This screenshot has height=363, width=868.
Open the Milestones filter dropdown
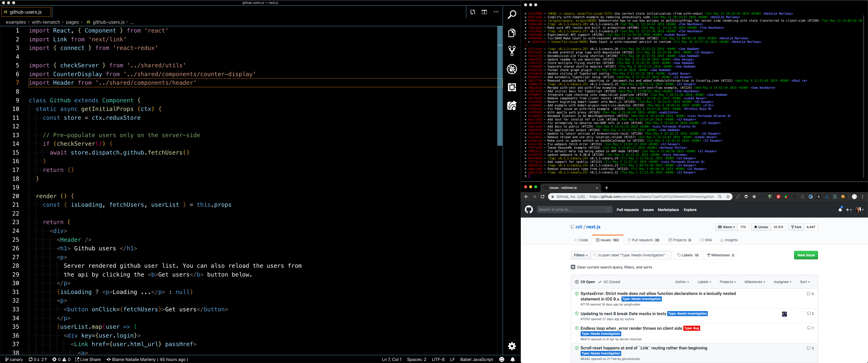pyautogui.click(x=754, y=282)
